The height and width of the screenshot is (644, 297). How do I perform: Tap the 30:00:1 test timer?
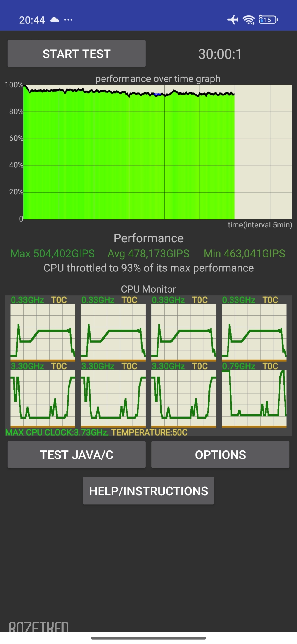[x=220, y=54]
